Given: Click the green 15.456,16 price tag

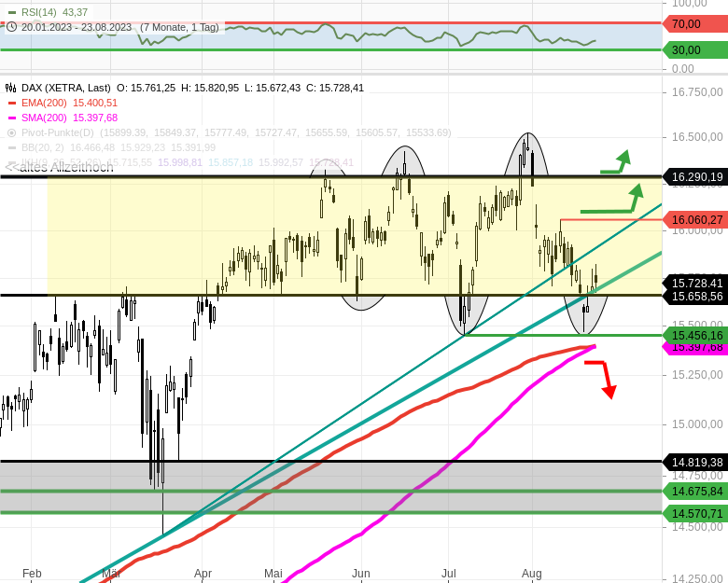Looking at the screenshot, I should click(x=695, y=335).
